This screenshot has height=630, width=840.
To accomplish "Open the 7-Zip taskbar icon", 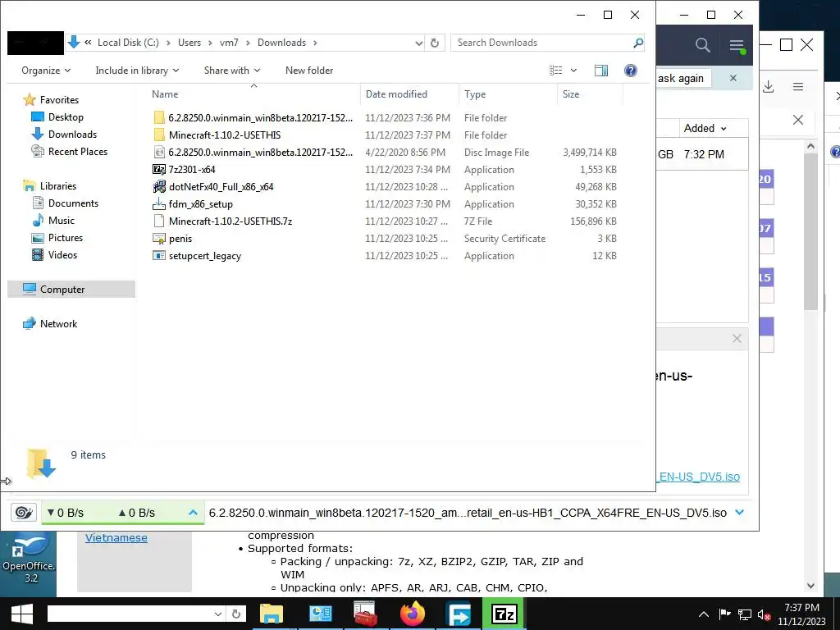I will click(x=504, y=614).
